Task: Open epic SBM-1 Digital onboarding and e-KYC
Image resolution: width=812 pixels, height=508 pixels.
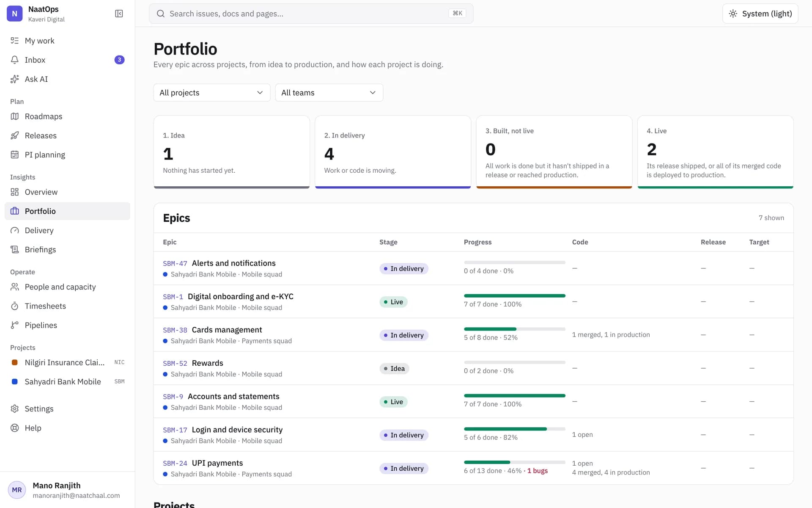Action: click(x=228, y=297)
